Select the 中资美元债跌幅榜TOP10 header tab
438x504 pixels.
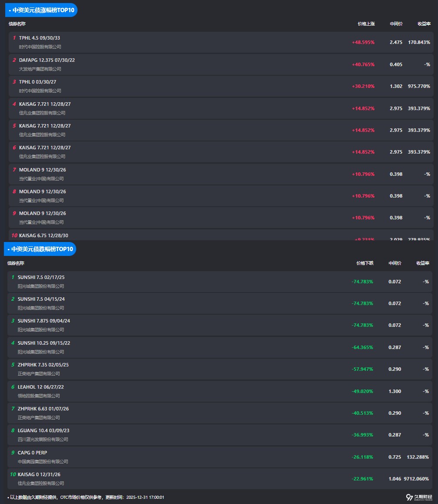pyautogui.click(x=40, y=249)
